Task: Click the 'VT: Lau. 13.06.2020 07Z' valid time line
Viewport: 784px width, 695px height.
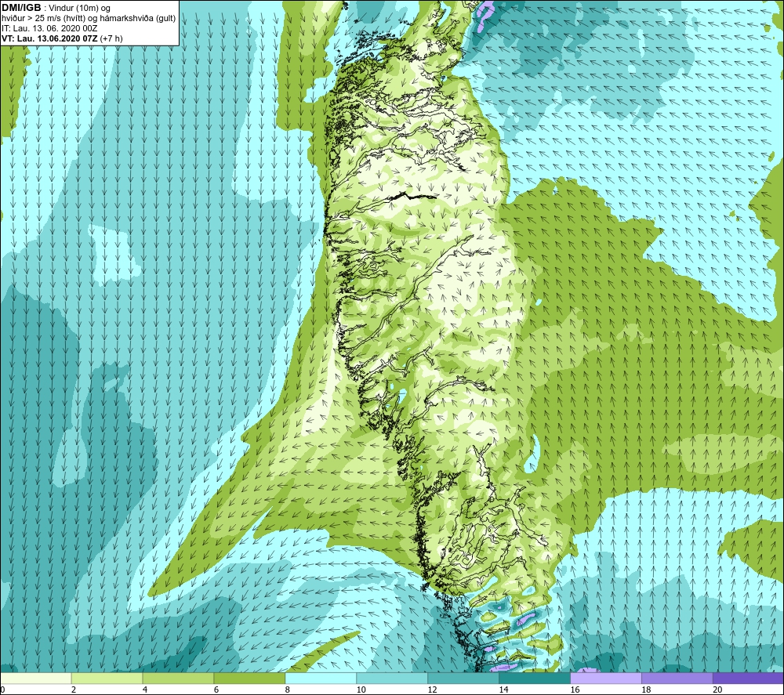Action: pyautogui.click(x=62, y=38)
